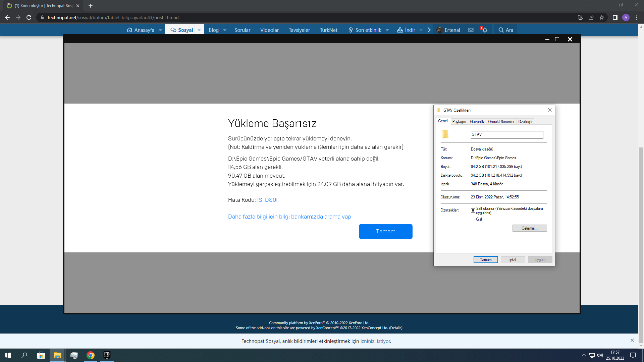The width and height of the screenshot is (644, 362).
Task: Click the GTAV folder name field
Action: (x=507, y=135)
